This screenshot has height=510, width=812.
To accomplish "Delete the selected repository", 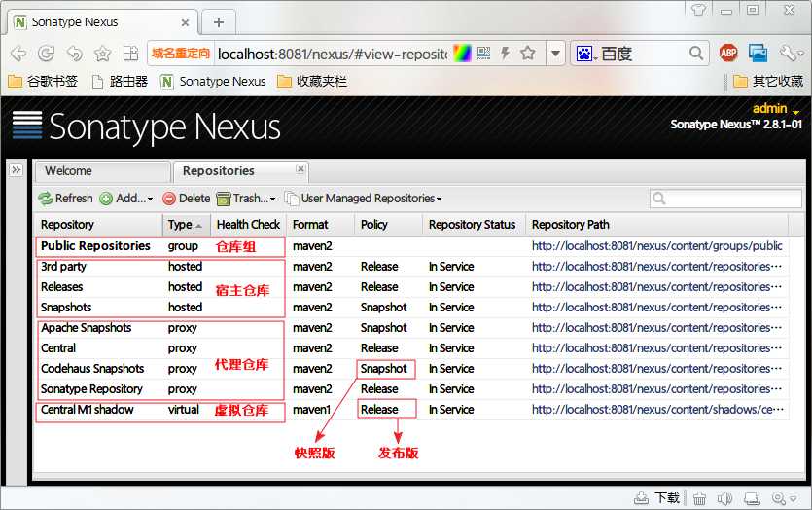I will 186,199.
